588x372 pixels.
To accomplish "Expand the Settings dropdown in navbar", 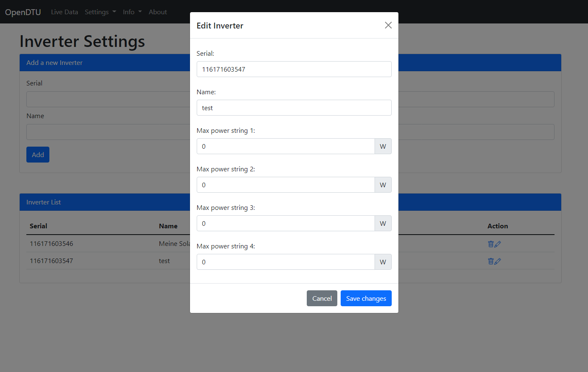I will click(x=100, y=12).
